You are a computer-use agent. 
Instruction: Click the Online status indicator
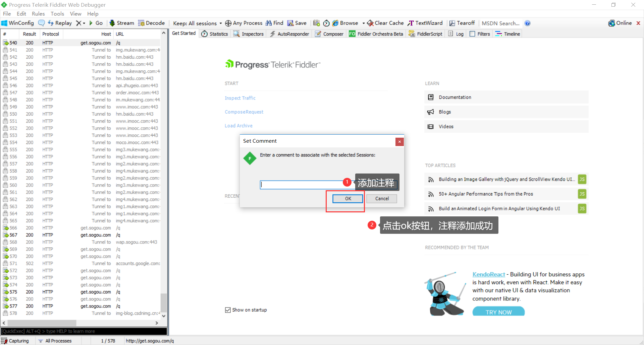(x=620, y=23)
